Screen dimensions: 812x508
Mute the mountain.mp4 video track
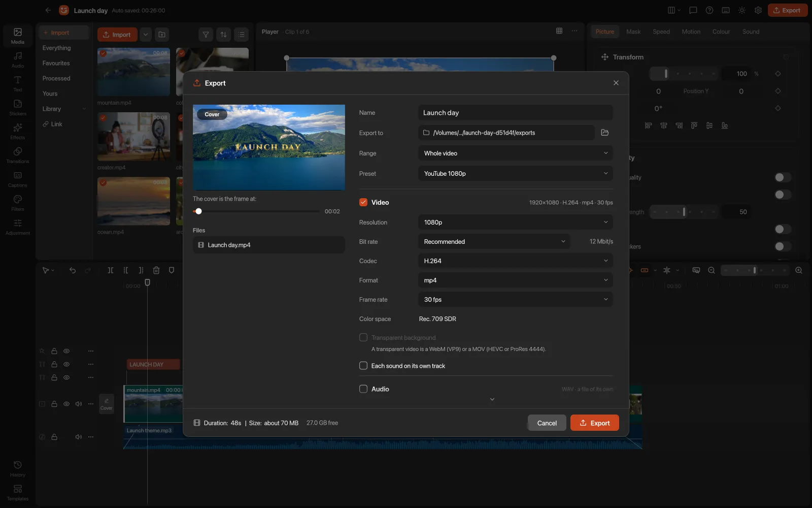point(79,404)
